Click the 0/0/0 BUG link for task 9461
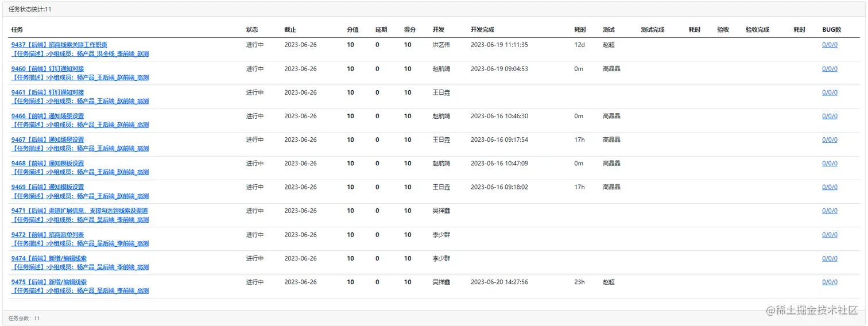 (x=830, y=92)
